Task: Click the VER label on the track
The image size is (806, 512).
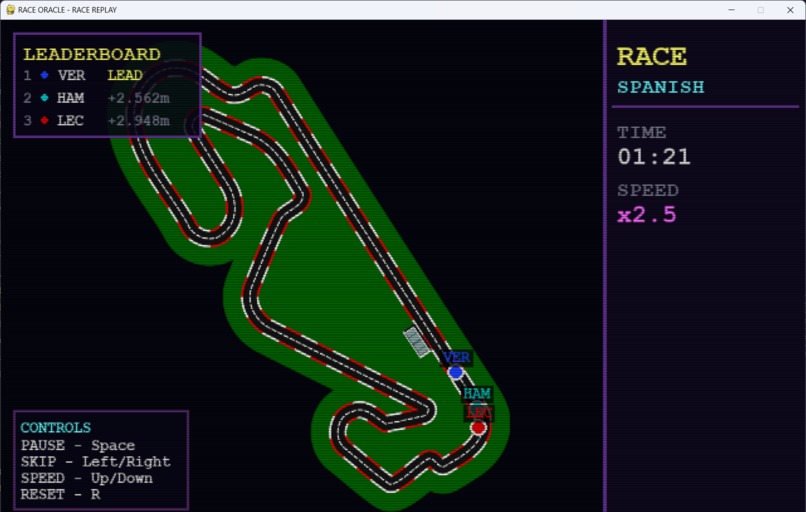Action: pyautogui.click(x=456, y=357)
